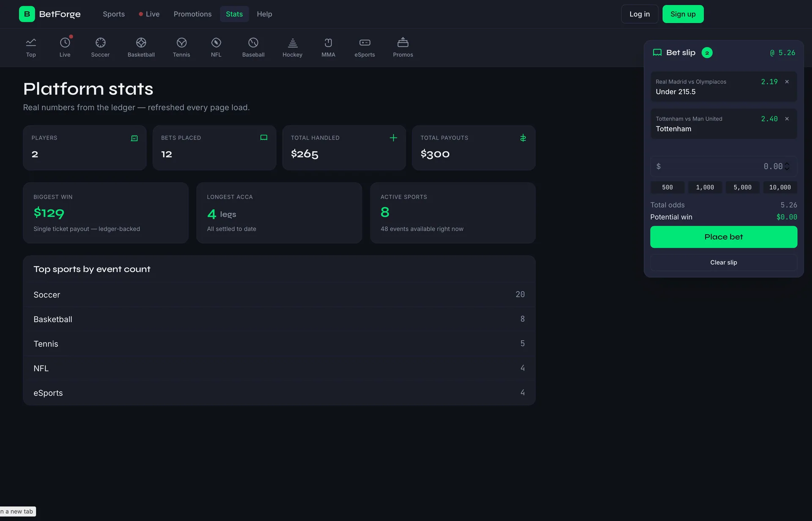Viewport: 812px width, 521px height.
Task: Click the Tennis row in top sports
Action: click(279, 344)
